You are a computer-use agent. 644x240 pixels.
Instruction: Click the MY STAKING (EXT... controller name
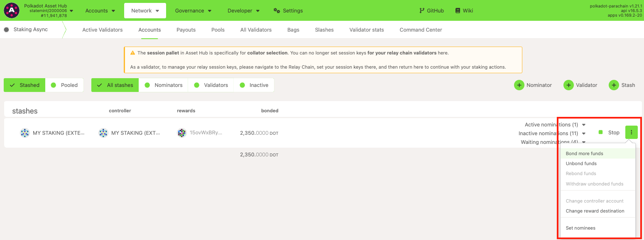136,133
